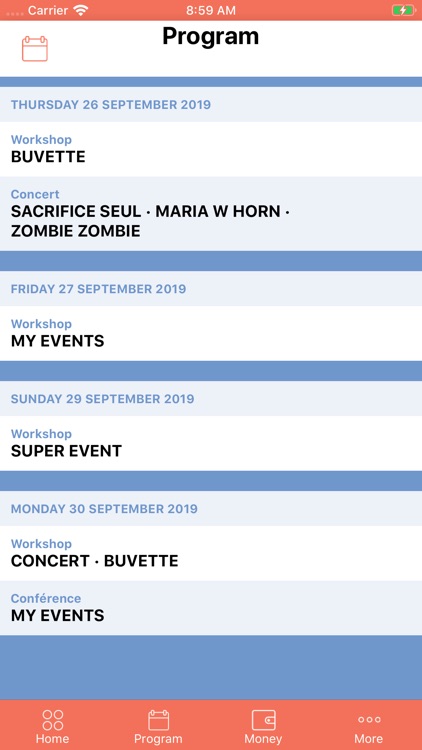Select the Monday Conférence MY EVENTS entry
Viewport: 422px width, 750px height.
click(x=211, y=608)
